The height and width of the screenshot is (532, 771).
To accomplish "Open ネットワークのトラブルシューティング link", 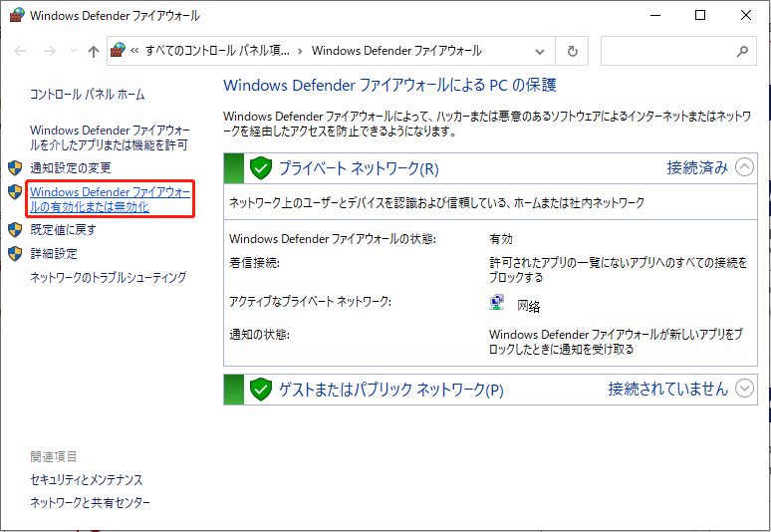I will point(109,277).
